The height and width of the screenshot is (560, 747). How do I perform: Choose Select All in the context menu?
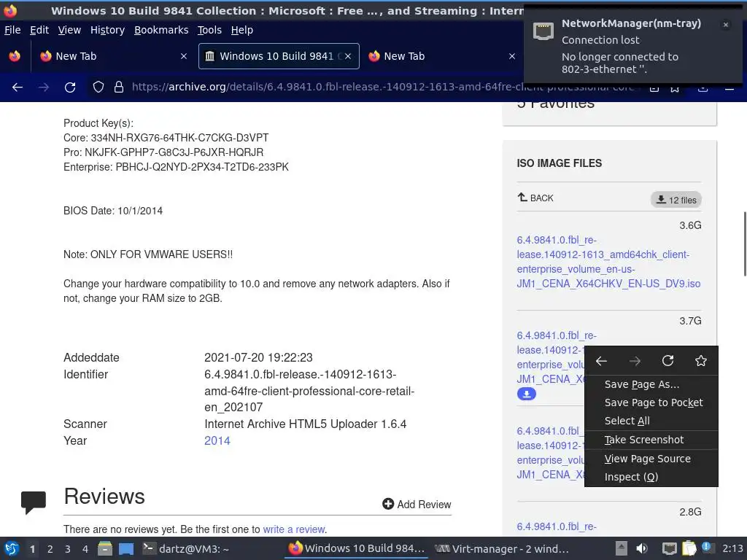pos(651,421)
